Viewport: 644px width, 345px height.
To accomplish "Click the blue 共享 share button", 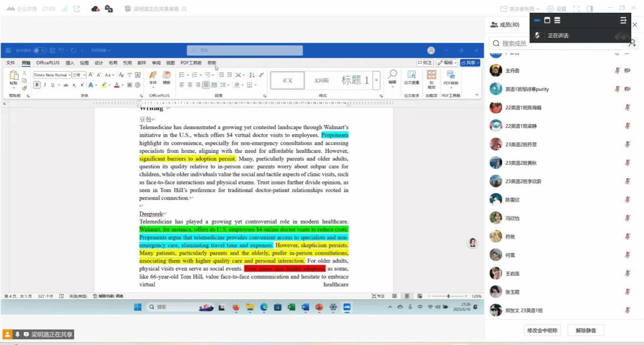I will point(470,62).
